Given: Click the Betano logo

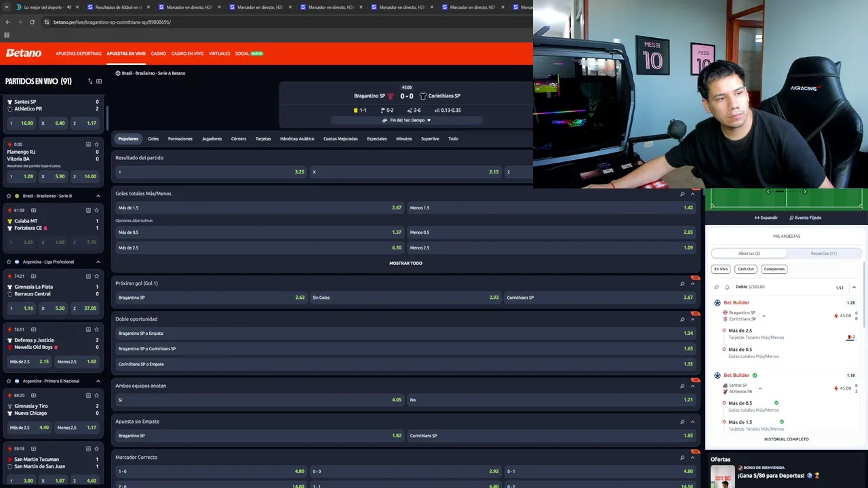Looking at the screenshot, I should [x=24, y=53].
